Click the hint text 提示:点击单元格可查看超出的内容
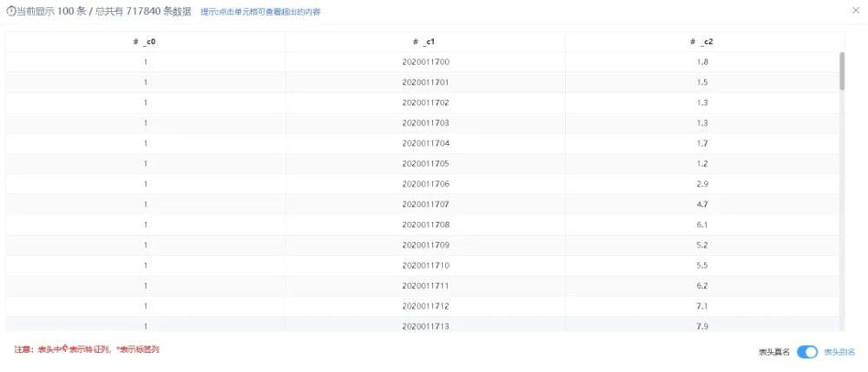The width and height of the screenshot is (868, 372). [x=260, y=11]
